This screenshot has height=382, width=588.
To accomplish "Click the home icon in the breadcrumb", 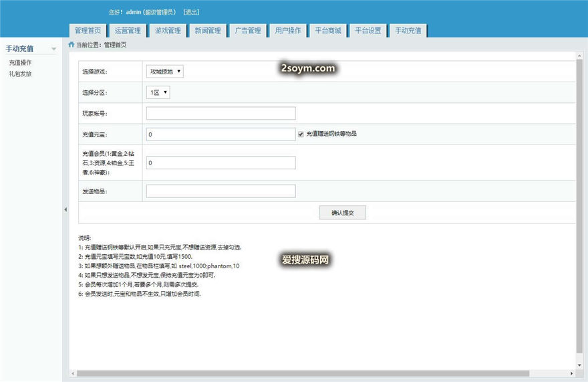I will (71, 45).
